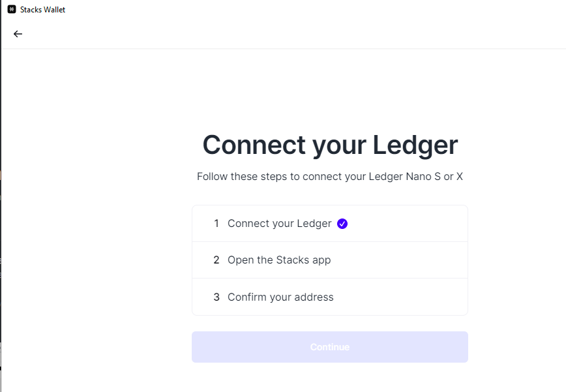The width and height of the screenshot is (566, 392).
Task: Click the step number 2 indicator
Action: click(216, 260)
